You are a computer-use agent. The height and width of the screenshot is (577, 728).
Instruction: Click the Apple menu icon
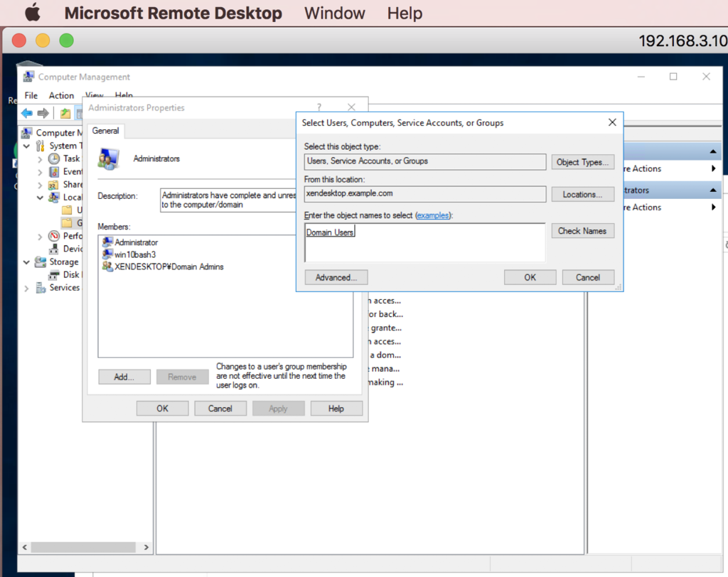33,13
